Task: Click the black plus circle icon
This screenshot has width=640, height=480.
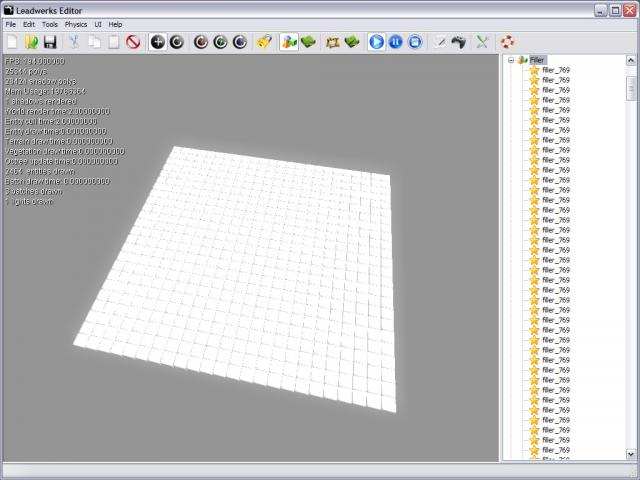Action: pos(157,42)
